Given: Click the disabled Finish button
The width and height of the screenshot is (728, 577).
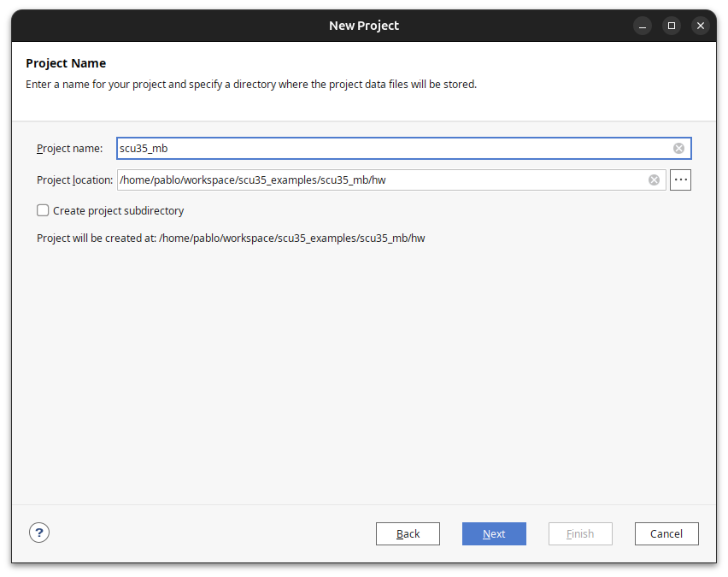Looking at the screenshot, I should point(580,533).
